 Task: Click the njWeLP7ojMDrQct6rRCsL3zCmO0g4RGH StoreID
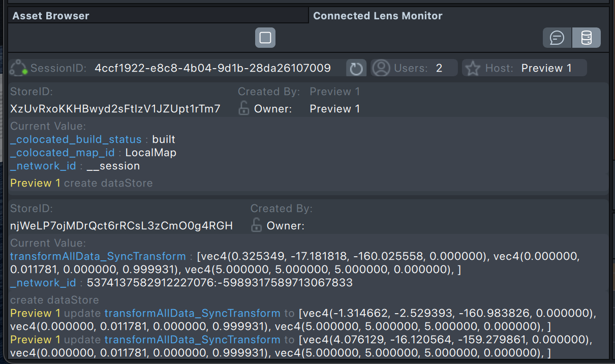click(121, 226)
